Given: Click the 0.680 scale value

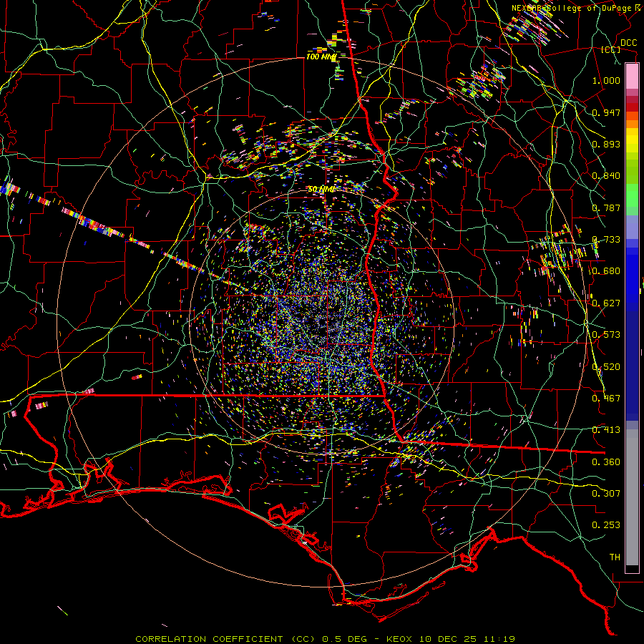Looking at the screenshot, I should 606,271.
